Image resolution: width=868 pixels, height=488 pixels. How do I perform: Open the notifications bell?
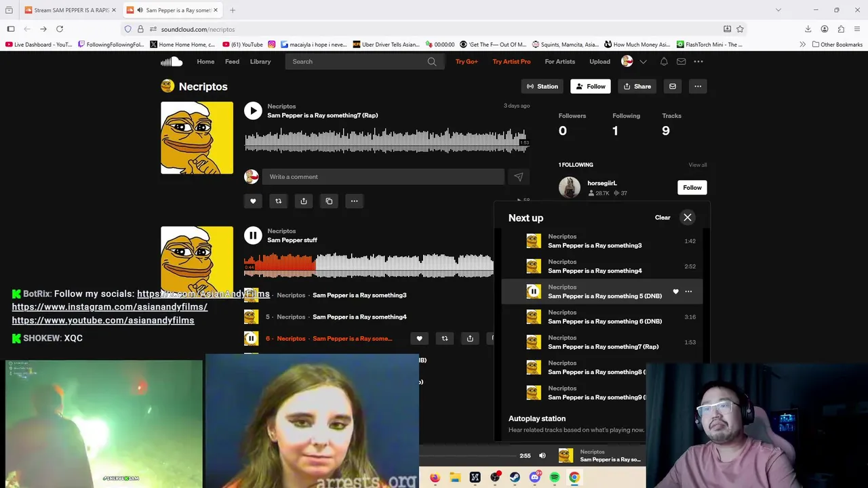click(664, 62)
